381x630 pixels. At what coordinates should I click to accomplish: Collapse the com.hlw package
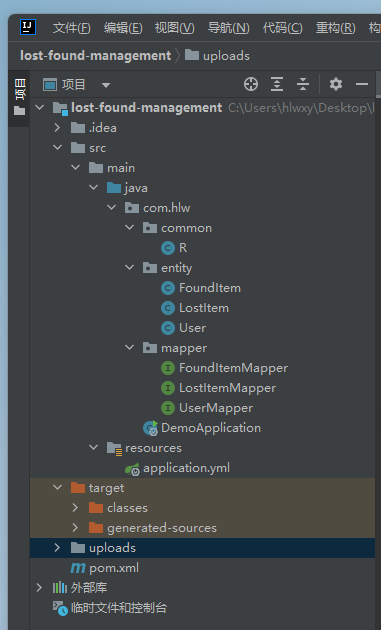(x=111, y=207)
